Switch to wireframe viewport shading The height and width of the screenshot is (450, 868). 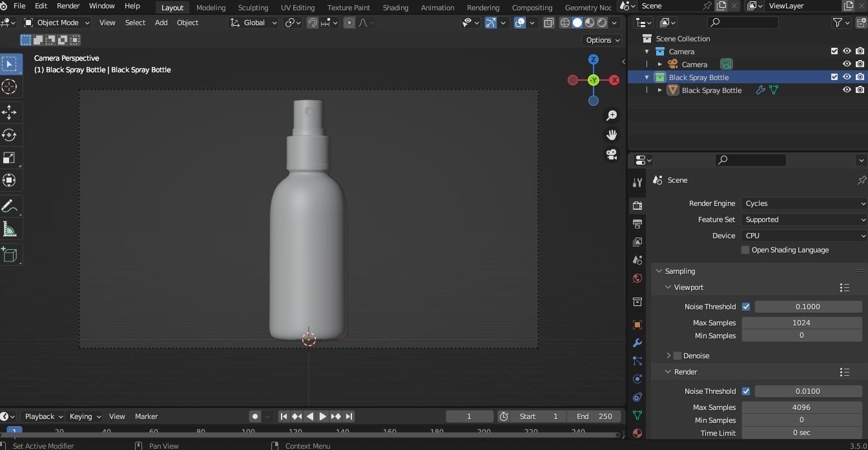pyautogui.click(x=565, y=23)
